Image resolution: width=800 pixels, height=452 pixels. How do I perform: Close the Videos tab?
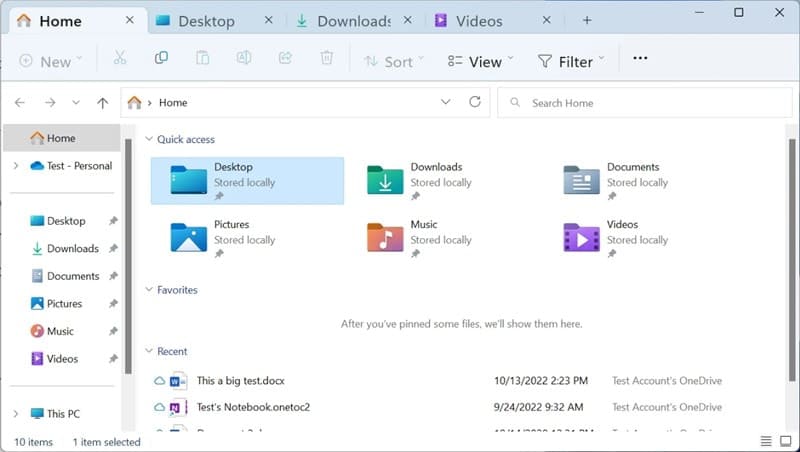click(546, 20)
